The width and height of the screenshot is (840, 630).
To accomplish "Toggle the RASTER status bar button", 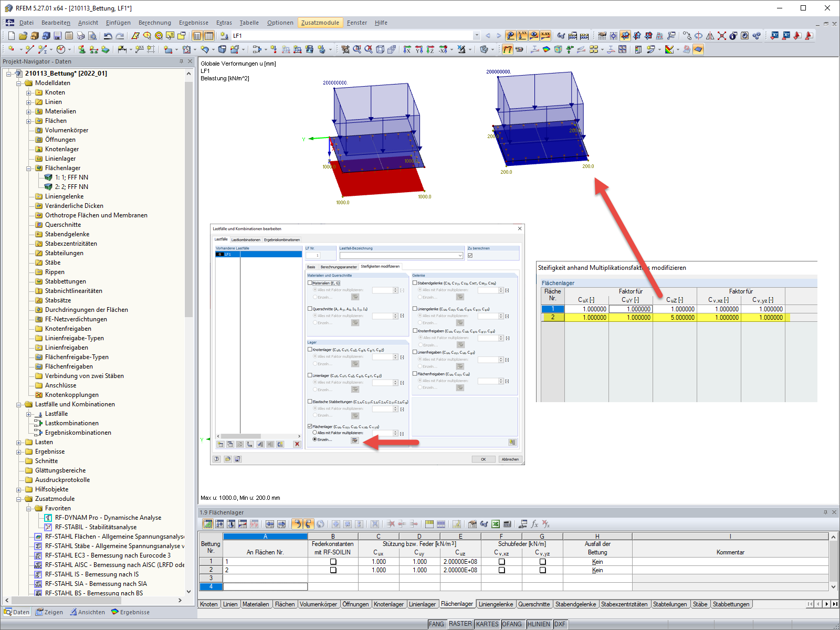I will tap(460, 624).
